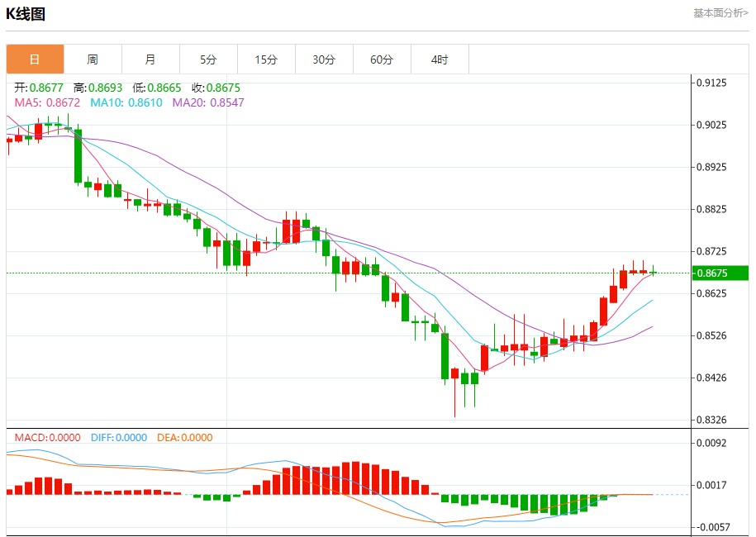This screenshot has width=756, height=537.
Task: Switch to the 月 monthly tab
Action: pos(150,59)
